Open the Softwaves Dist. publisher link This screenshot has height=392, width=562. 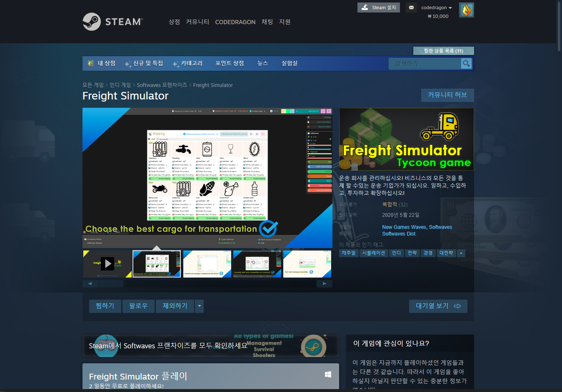[x=399, y=234]
